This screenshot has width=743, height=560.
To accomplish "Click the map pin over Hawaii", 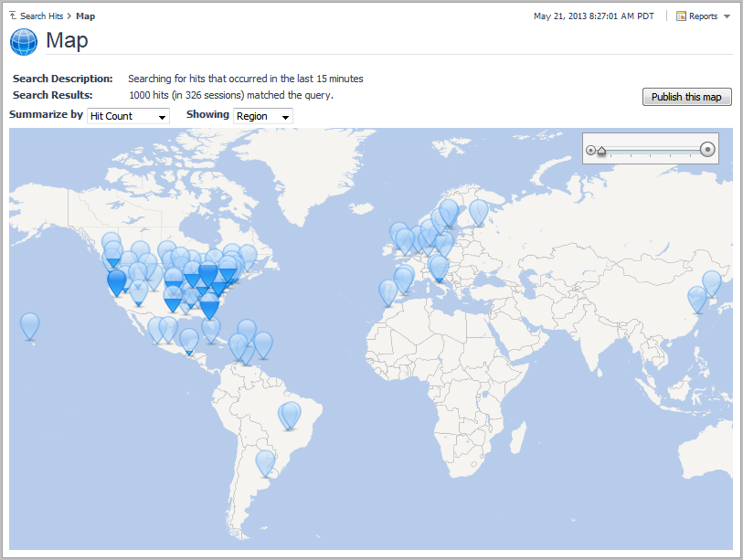I will point(30,326).
